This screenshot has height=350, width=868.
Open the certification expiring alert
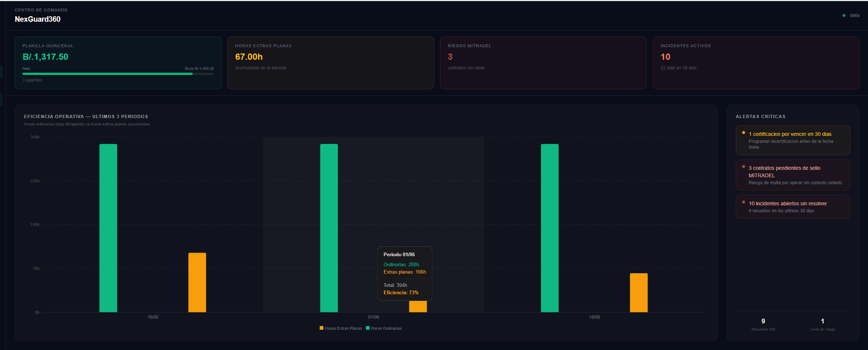(793, 140)
